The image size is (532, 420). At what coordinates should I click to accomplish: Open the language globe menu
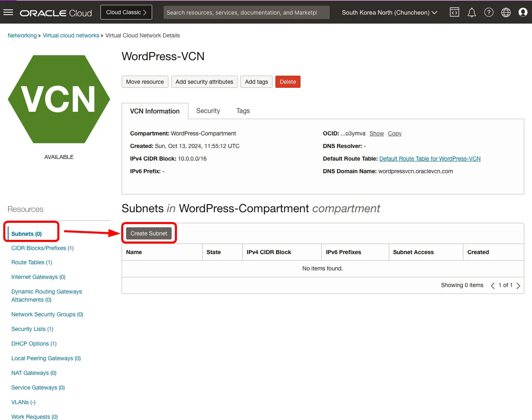pyautogui.click(x=506, y=13)
